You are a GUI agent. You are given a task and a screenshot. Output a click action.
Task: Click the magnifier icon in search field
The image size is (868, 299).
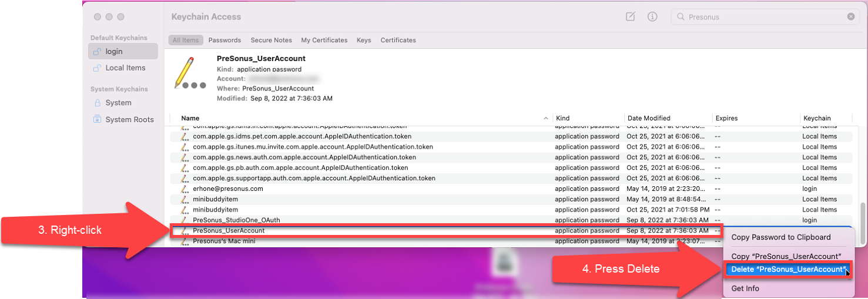tap(681, 18)
